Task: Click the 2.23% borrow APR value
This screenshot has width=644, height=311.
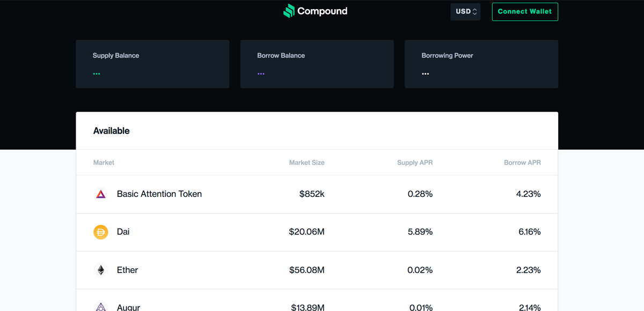Action: (x=529, y=270)
